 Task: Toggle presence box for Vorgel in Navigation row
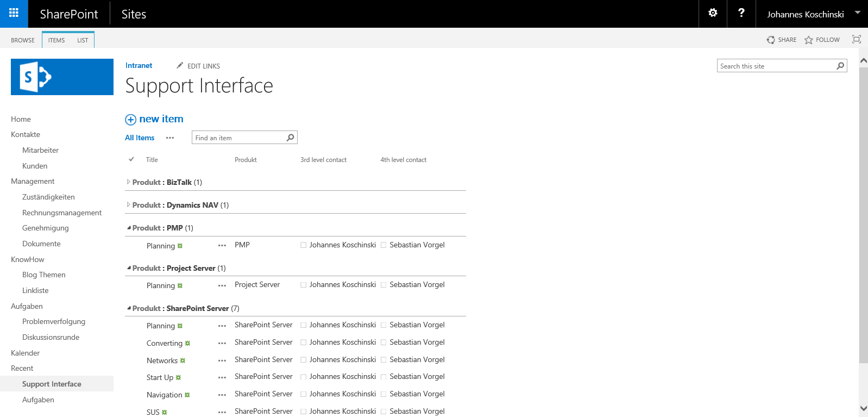click(383, 394)
